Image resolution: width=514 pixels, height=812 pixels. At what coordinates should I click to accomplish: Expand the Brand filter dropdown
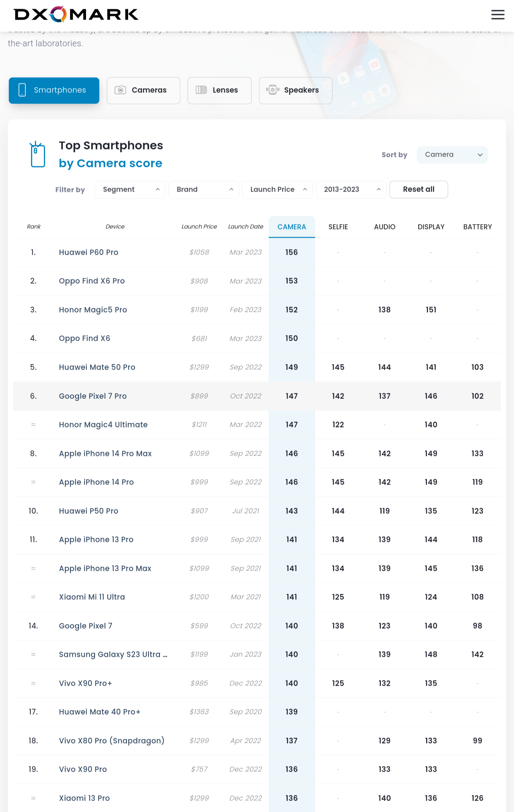204,189
